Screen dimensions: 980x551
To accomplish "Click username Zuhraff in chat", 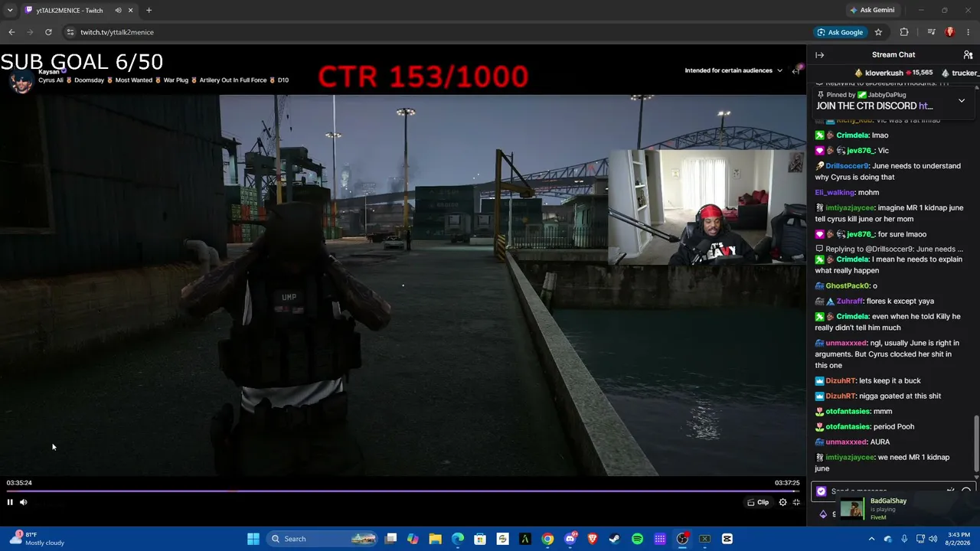I will (x=849, y=302).
